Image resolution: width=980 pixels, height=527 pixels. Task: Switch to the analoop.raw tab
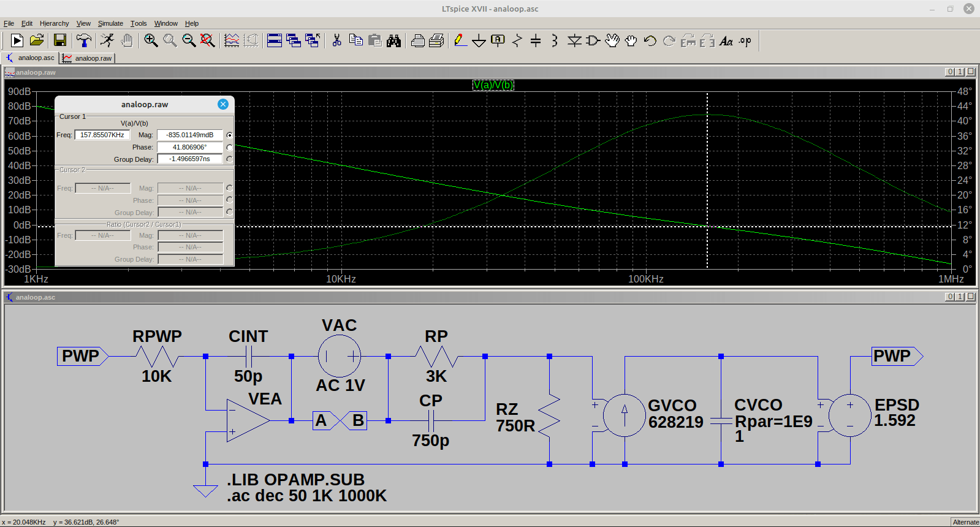click(x=88, y=58)
